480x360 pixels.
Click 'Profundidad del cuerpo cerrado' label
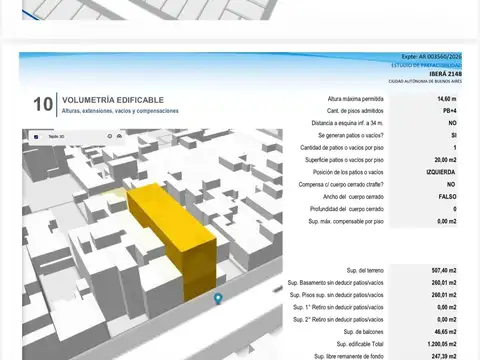click(347, 209)
